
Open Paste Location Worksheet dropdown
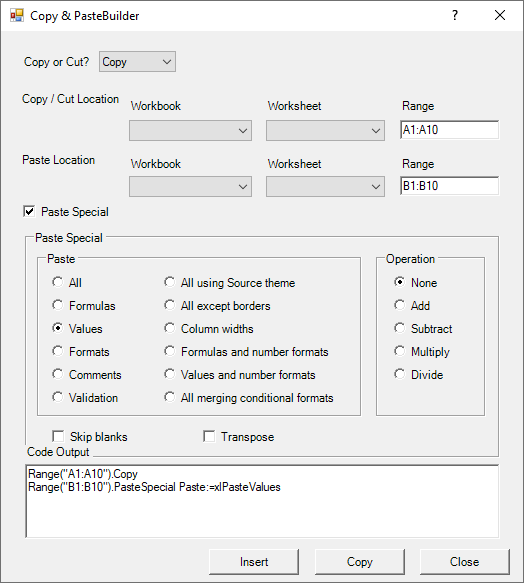(325, 186)
